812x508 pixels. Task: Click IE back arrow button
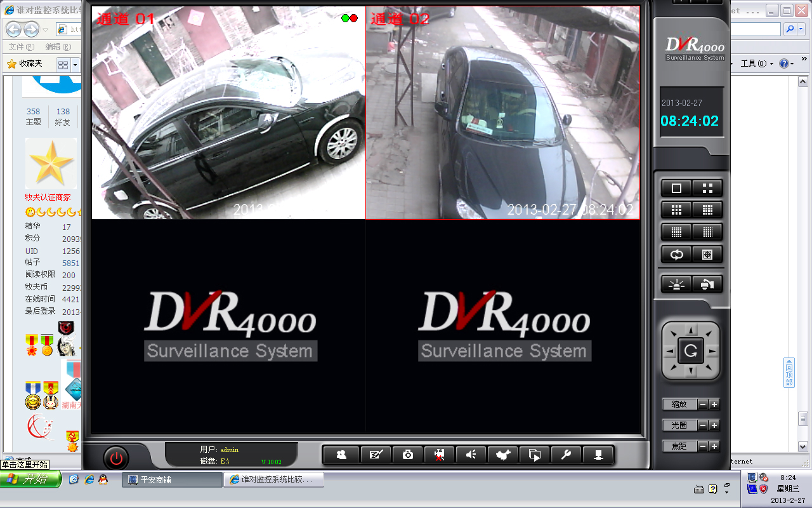(13, 29)
